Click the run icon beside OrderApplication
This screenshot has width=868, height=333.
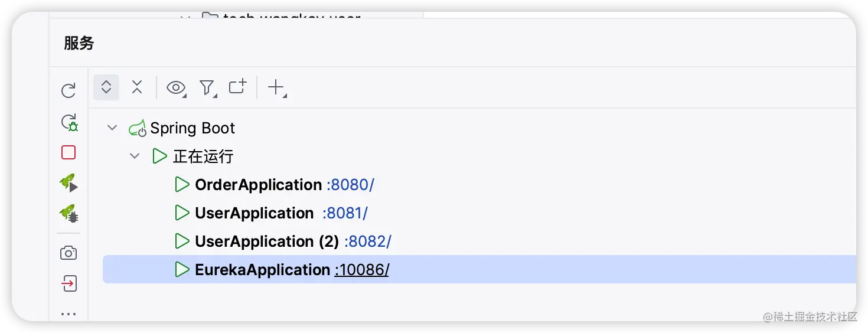click(x=182, y=185)
